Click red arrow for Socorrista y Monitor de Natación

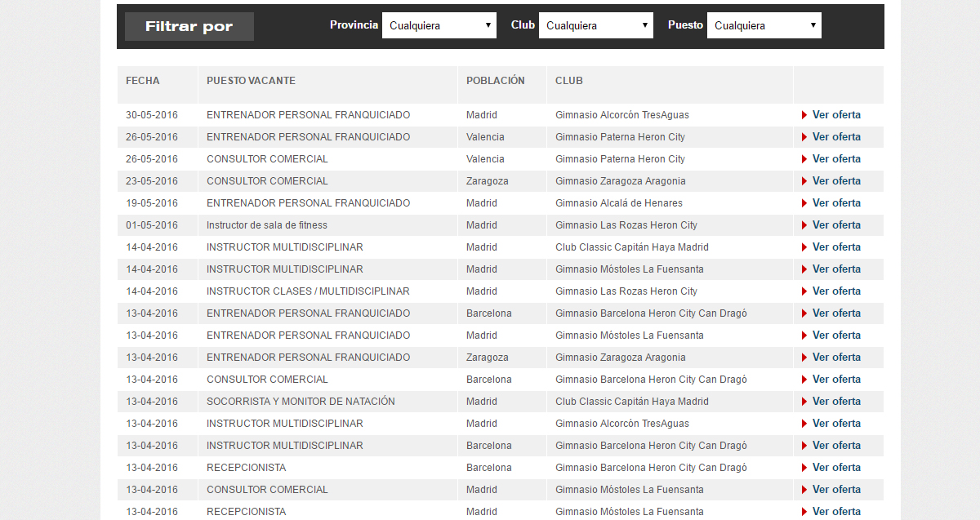coord(804,402)
